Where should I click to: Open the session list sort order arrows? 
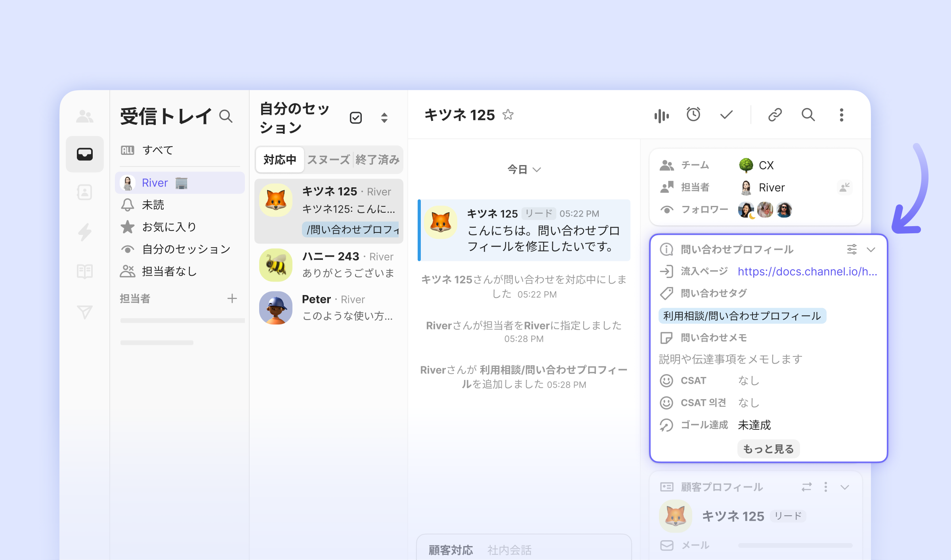[x=384, y=118]
